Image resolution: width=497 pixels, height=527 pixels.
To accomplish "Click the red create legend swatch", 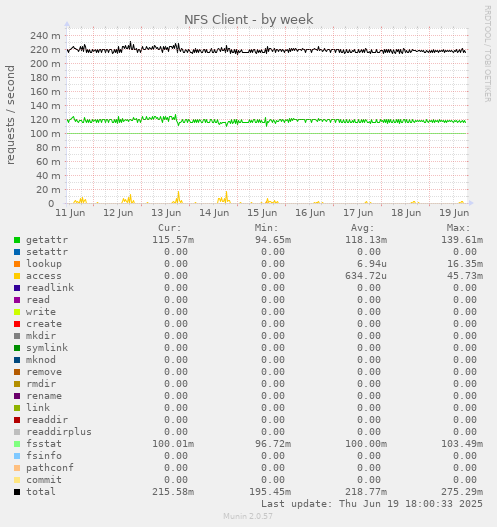I will (17, 324).
